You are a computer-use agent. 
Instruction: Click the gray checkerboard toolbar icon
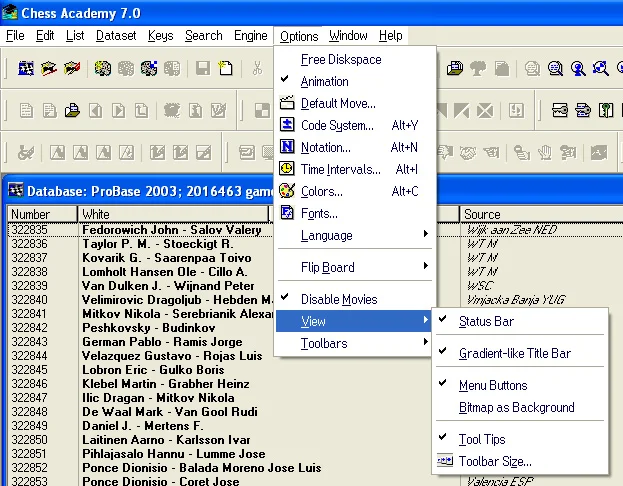[x=262, y=110]
